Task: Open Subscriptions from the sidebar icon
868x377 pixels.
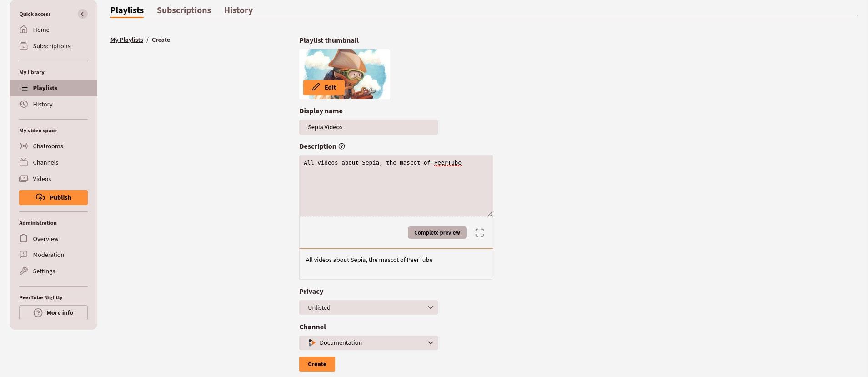Action: pos(24,46)
